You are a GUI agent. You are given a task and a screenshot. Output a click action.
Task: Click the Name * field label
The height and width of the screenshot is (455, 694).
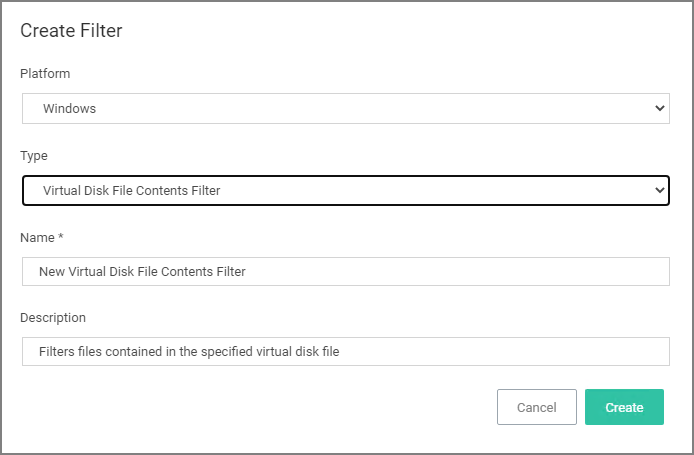42,238
